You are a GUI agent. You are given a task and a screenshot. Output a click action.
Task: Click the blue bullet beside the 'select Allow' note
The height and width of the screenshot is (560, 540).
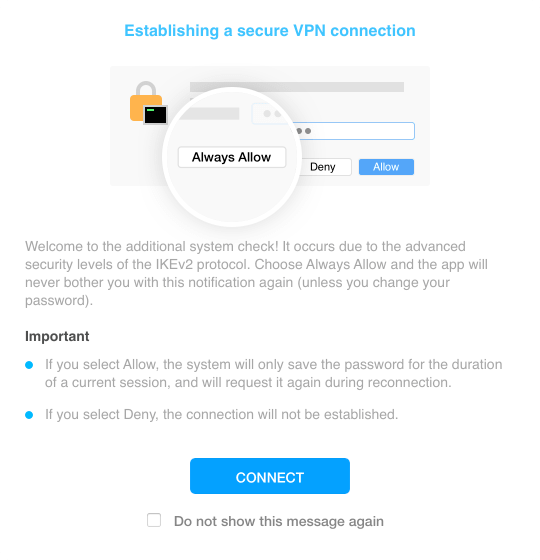[29, 365]
